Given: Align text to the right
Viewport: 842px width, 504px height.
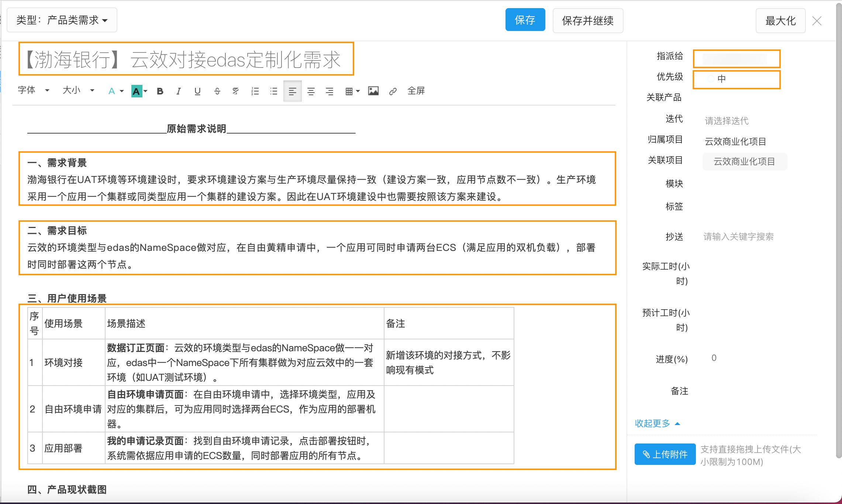Looking at the screenshot, I should (x=329, y=91).
